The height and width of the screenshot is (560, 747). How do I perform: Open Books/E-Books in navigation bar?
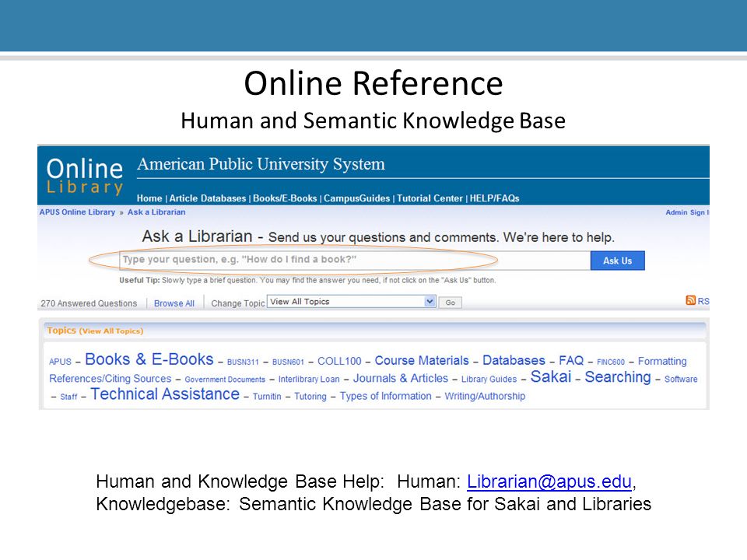point(285,198)
